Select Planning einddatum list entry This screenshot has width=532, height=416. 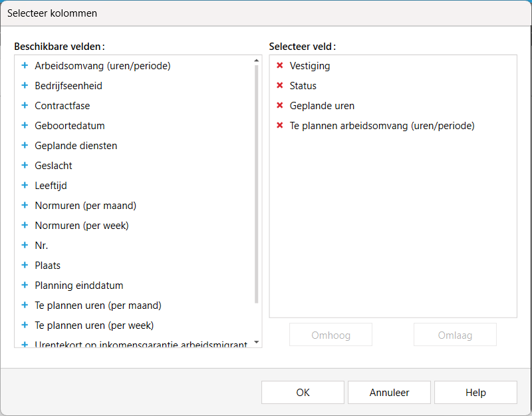point(78,286)
